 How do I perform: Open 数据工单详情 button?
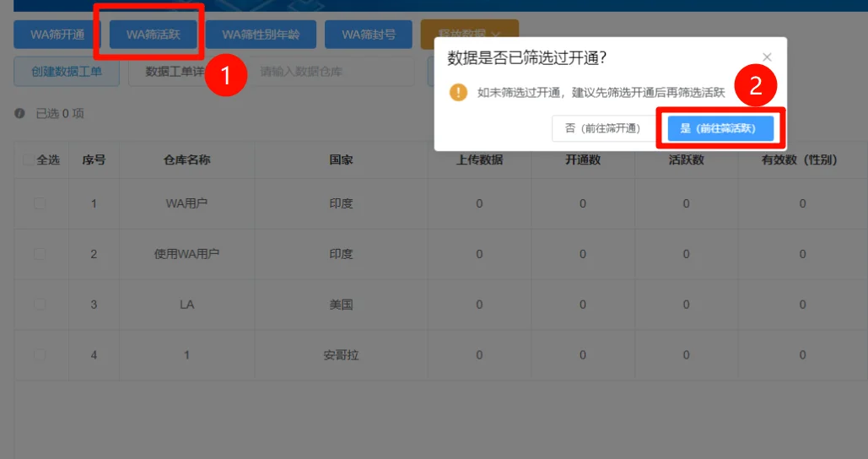click(175, 72)
